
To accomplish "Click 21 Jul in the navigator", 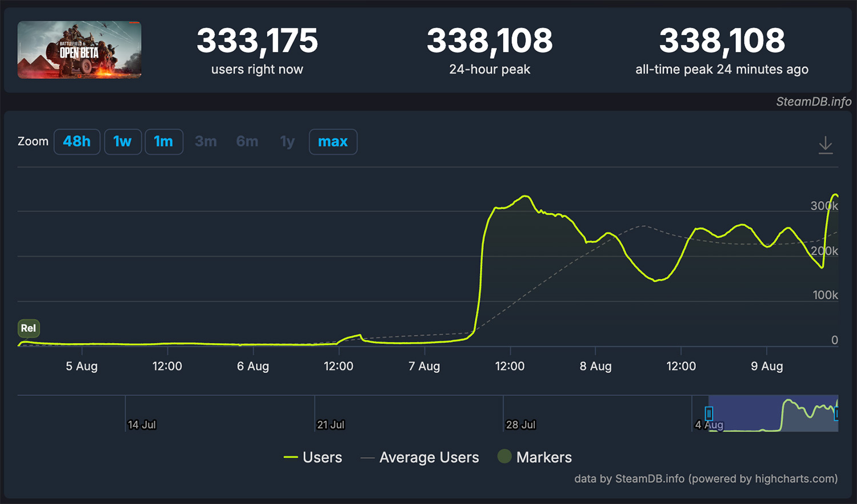I will [x=331, y=425].
